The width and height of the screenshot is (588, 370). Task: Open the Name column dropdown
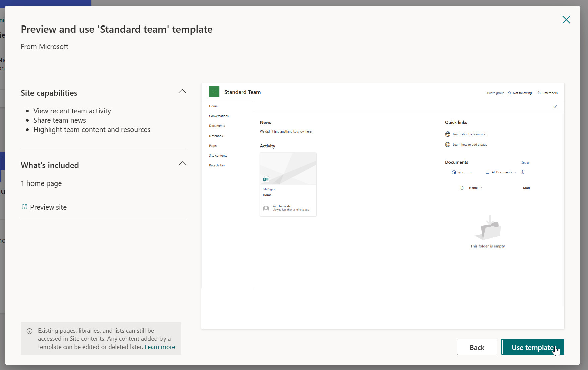point(475,188)
